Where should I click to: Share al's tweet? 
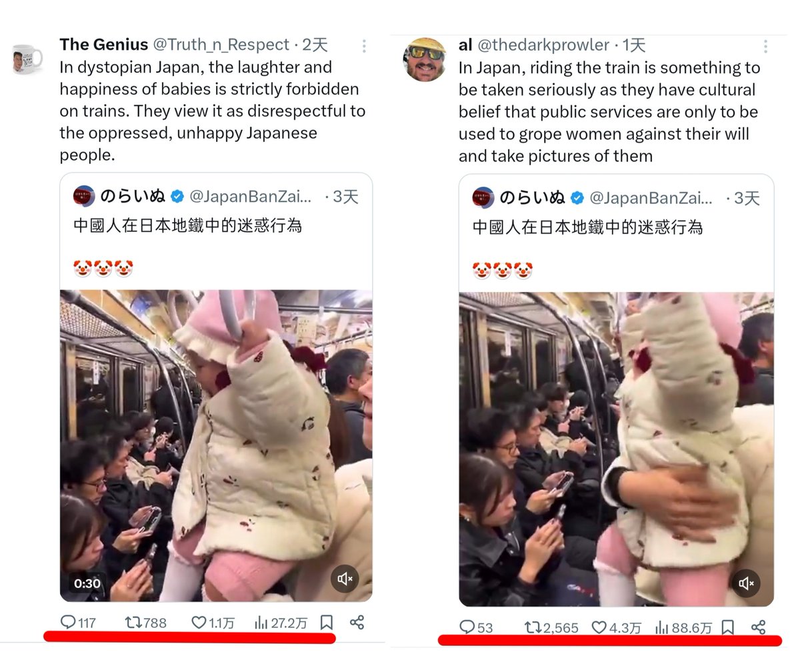(758, 627)
